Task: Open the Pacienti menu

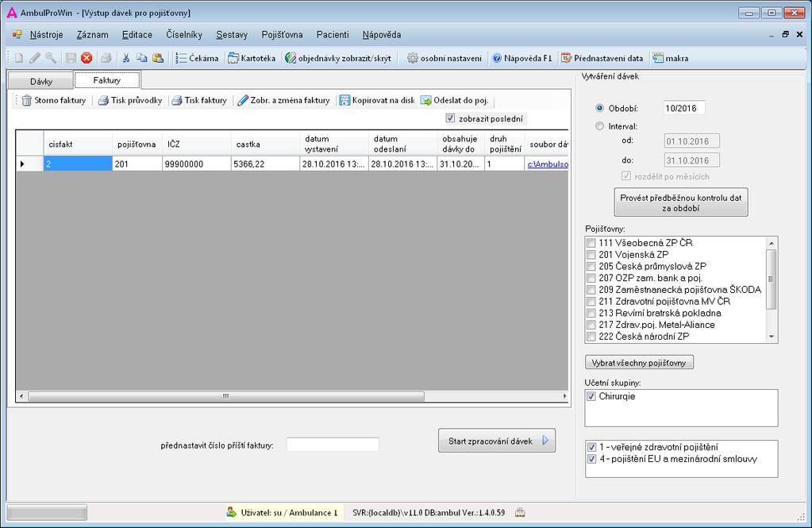Action: (x=333, y=35)
